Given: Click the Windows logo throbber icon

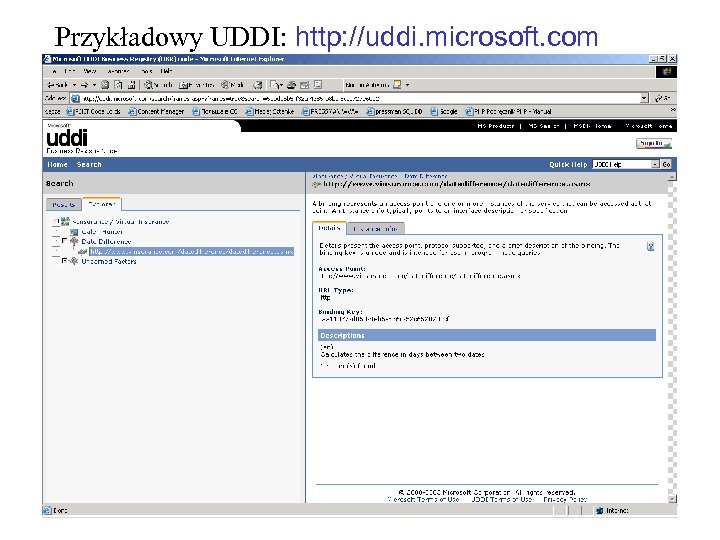Looking at the screenshot, I should tap(666, 72).
